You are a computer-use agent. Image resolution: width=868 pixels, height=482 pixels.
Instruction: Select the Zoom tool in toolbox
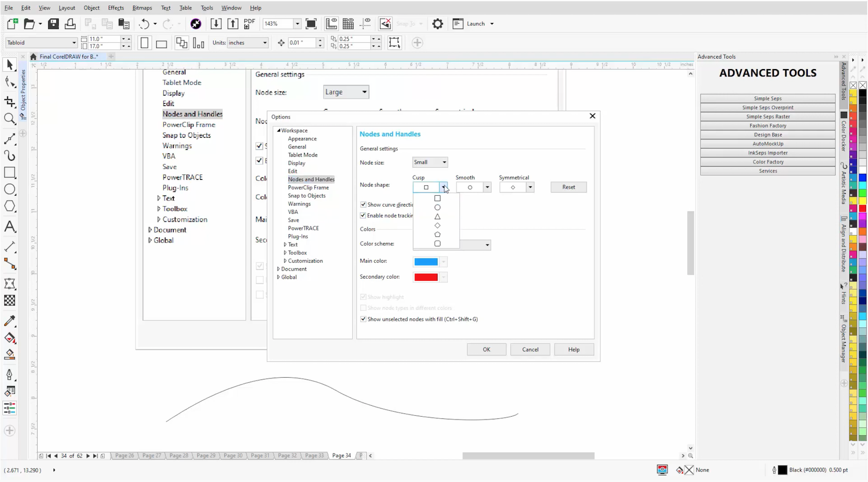[9, 118]
